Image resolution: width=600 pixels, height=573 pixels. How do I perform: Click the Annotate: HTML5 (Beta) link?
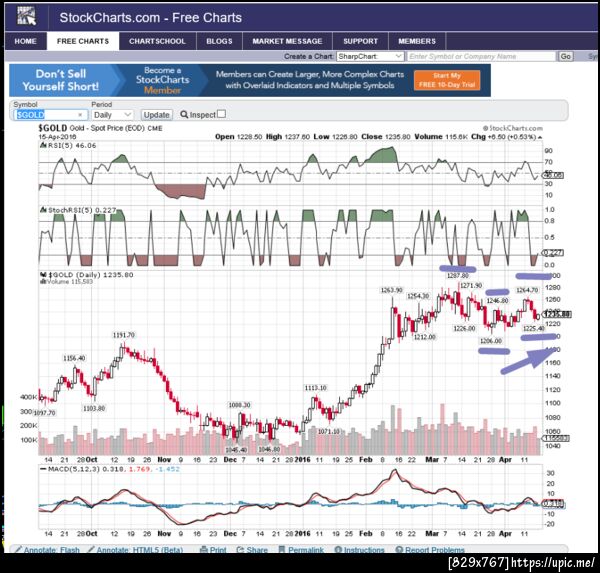click(x=139, y=550)
